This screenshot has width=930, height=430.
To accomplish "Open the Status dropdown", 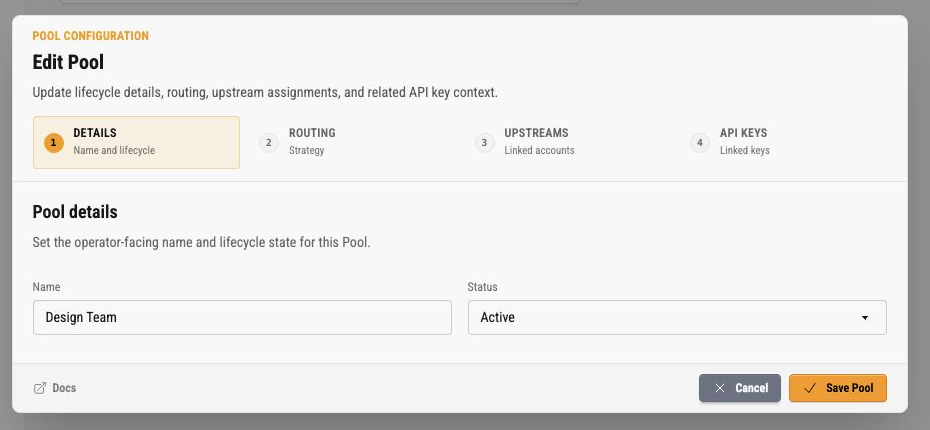I will [677, 317].
